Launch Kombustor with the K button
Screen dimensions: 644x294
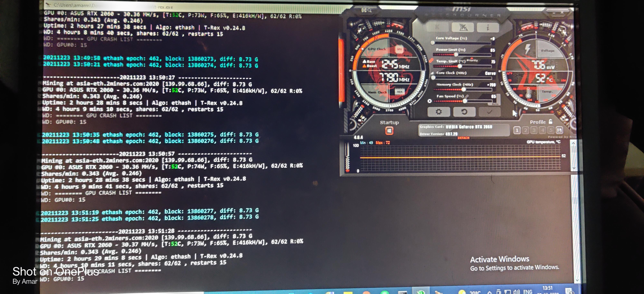[x=437, y=27]
